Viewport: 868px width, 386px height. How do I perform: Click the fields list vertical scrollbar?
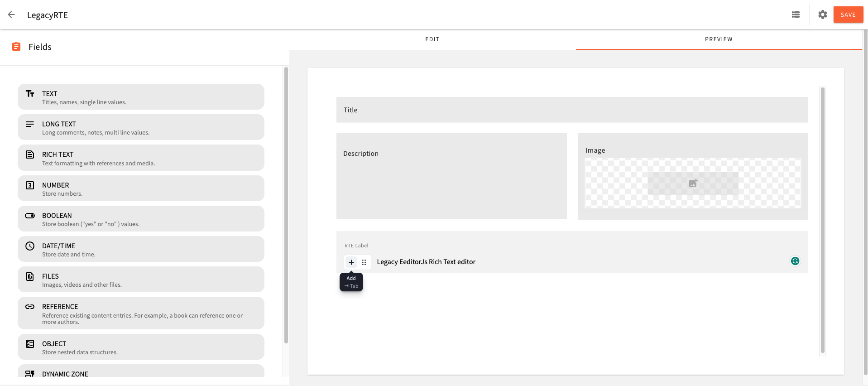point(286,204)
